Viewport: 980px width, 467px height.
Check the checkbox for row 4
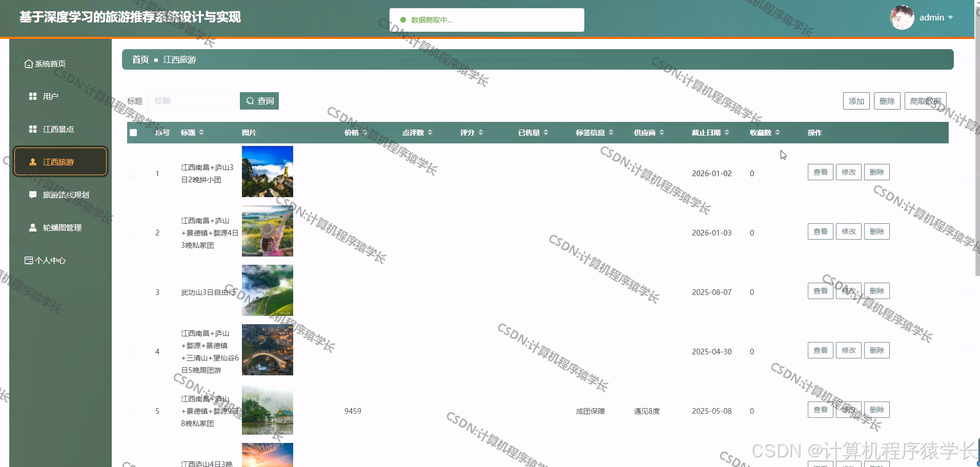(x=133, y=352)
